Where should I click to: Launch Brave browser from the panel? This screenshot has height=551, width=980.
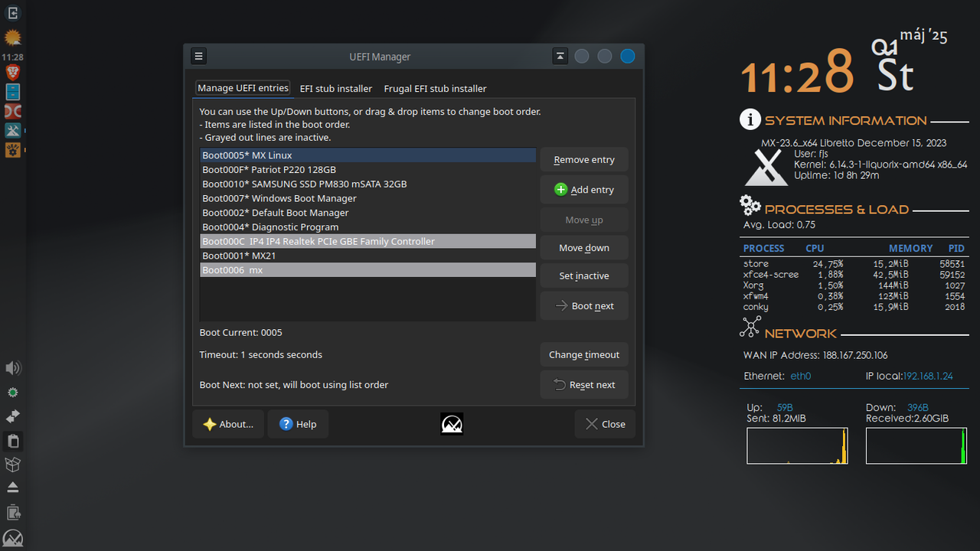tap(12, 73)
